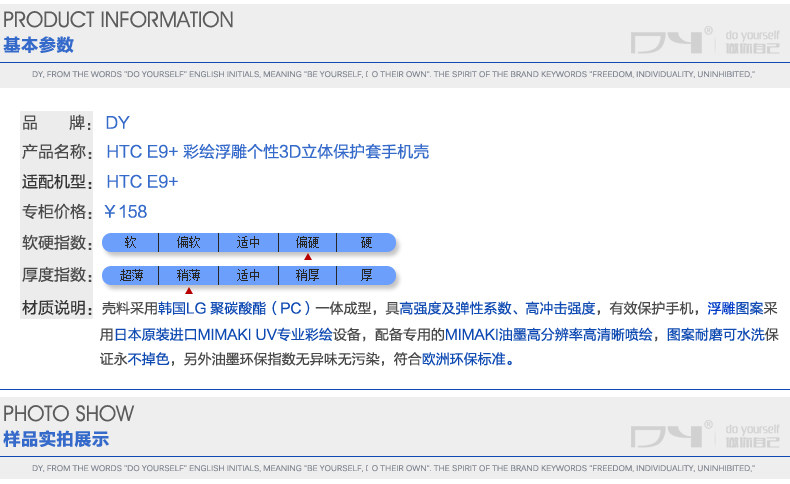790x484 pixels.
Task: Select the 适中 segment in 厚度指数 bar
Action: (248, 275)
